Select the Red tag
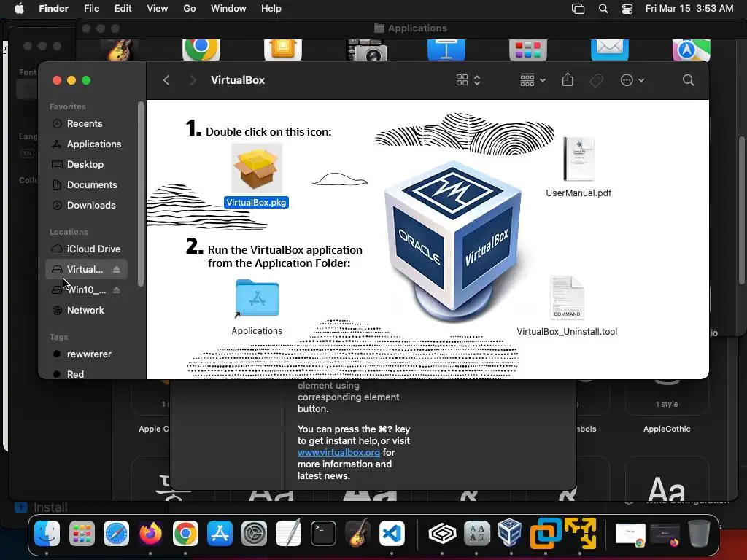Viewport: 747px width, 560px height. 86,374
